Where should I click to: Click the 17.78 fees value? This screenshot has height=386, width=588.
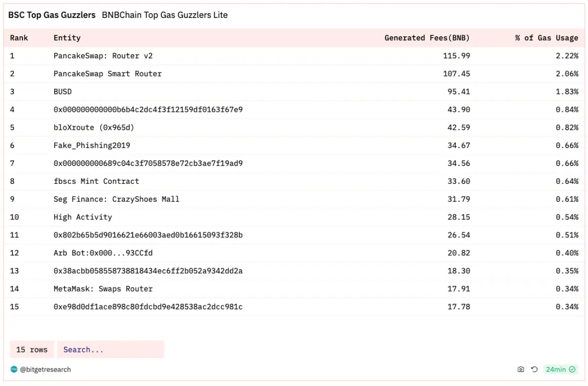point(459,307)
